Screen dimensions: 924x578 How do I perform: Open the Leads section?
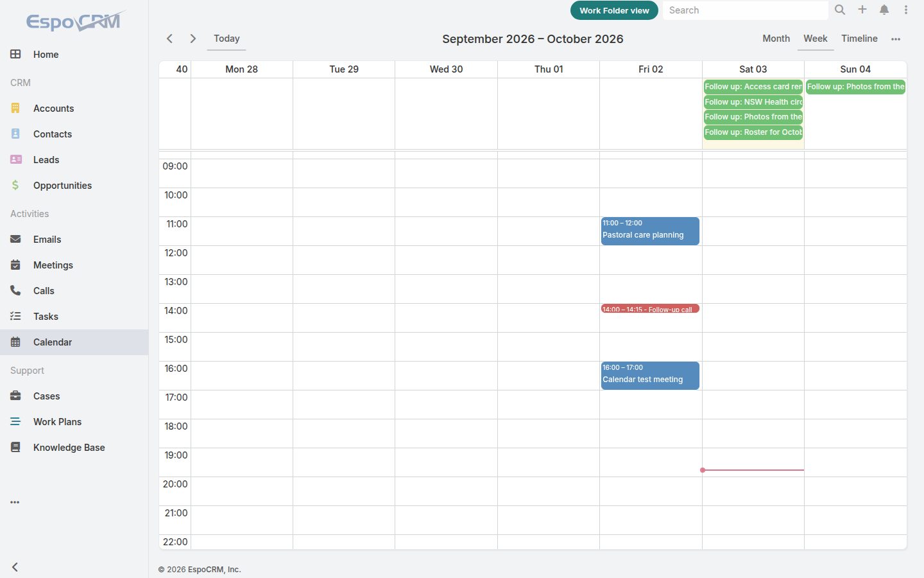pos(74,160)
